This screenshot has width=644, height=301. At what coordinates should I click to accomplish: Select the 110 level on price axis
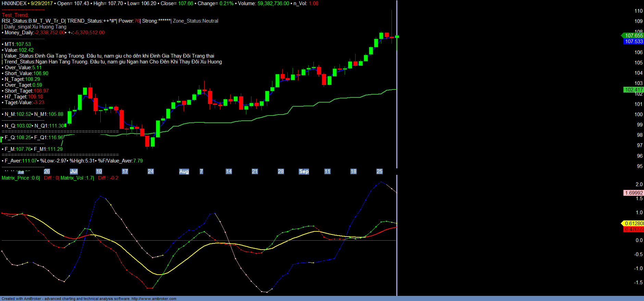click(638, 11)
